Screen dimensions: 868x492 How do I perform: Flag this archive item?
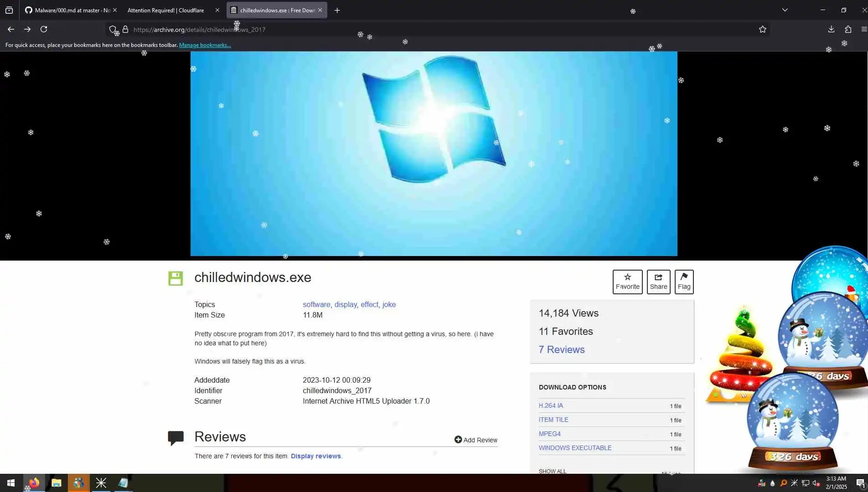[684, 282]
